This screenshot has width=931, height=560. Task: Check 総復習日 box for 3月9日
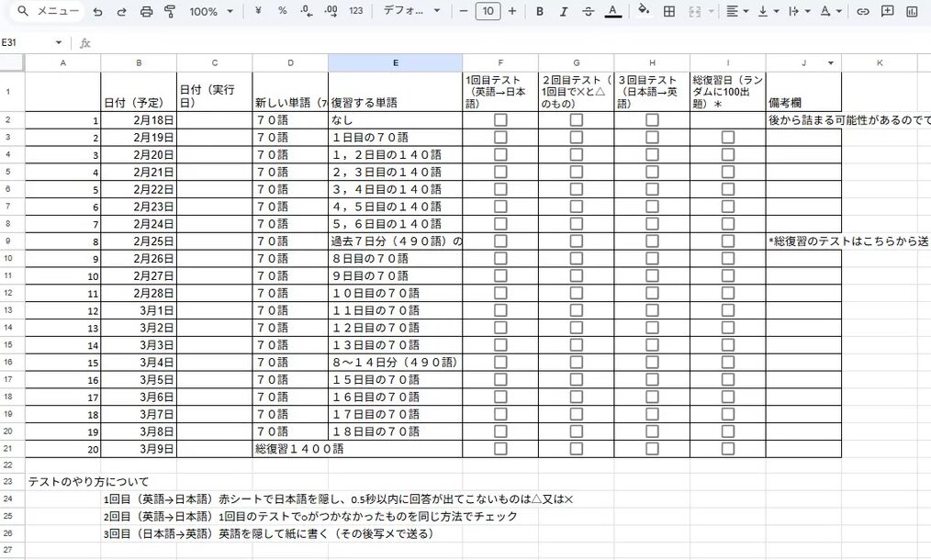pyautogui.click(x=728, y=448)
